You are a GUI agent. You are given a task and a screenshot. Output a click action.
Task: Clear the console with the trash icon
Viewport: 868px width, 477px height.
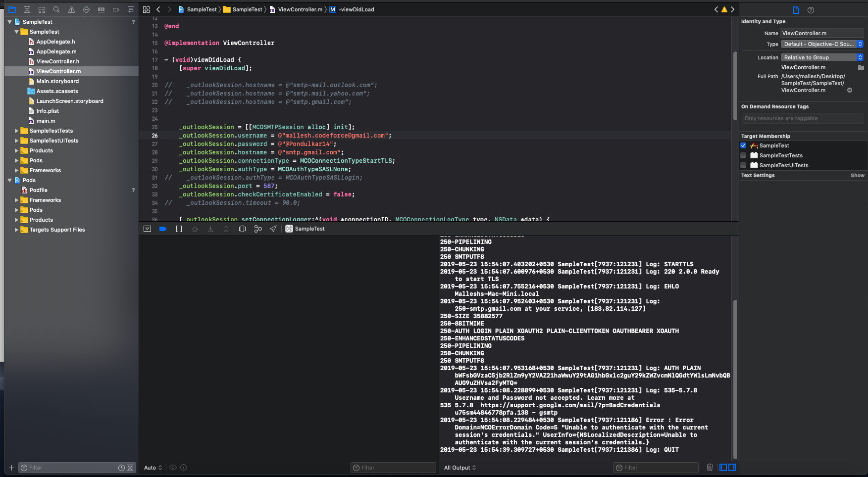pos(710,467)
